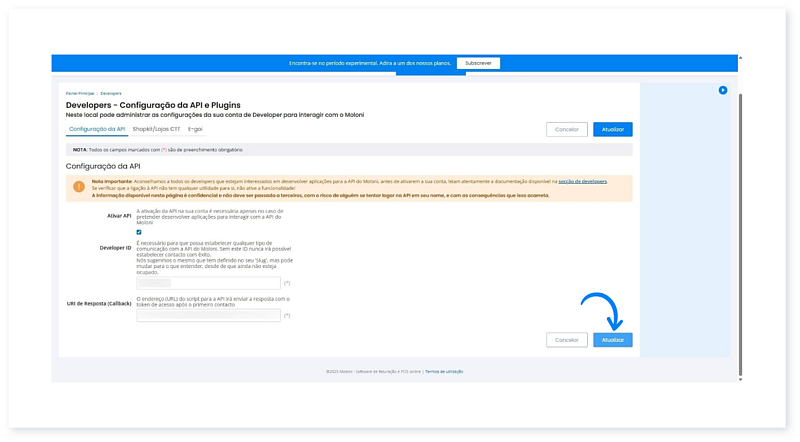Open the Configuração da API tab

point(96,129)
